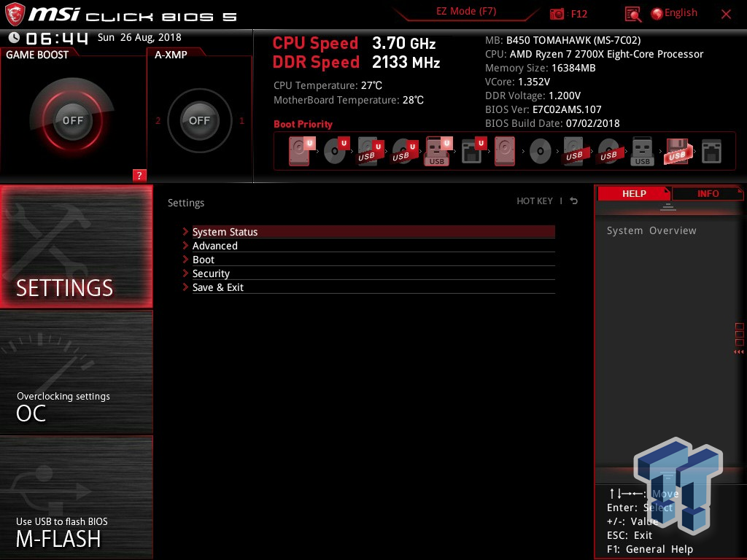747x560 pixels.
Task: Switch to the INFO tab
Action: [708, 194]
